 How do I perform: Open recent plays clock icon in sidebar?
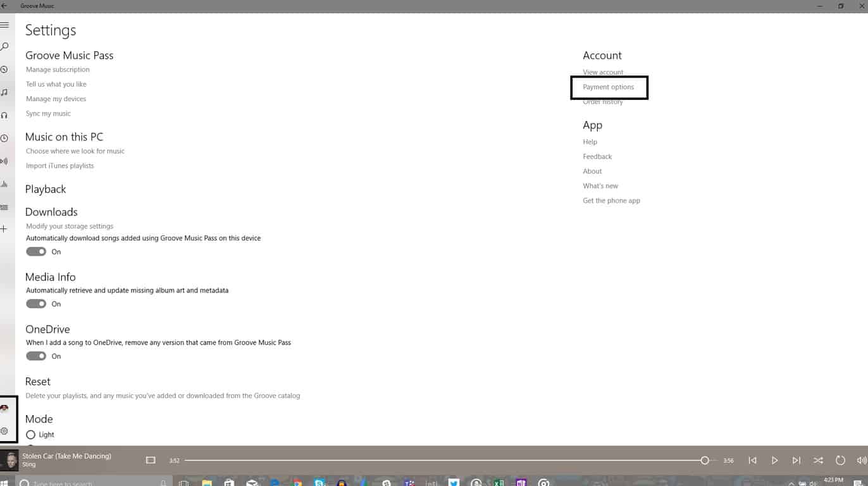pos(4,138)
